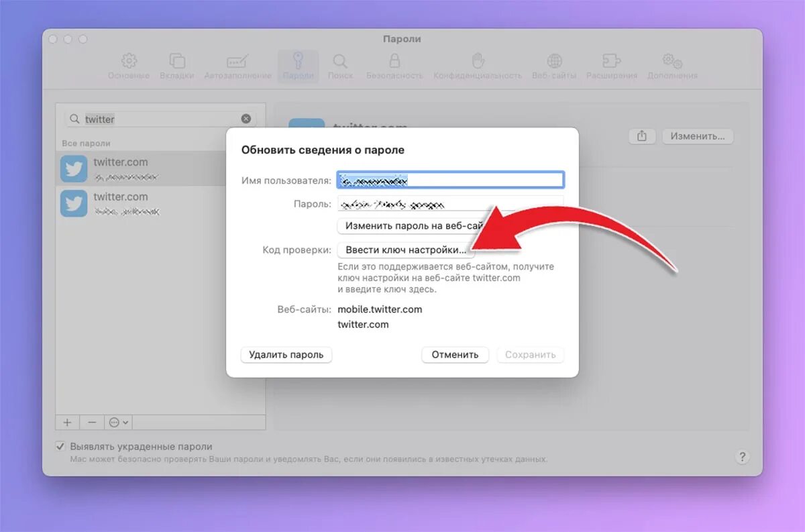Click the password search field
The width and height of the screenshot is (805, 532).
(160, 119)
